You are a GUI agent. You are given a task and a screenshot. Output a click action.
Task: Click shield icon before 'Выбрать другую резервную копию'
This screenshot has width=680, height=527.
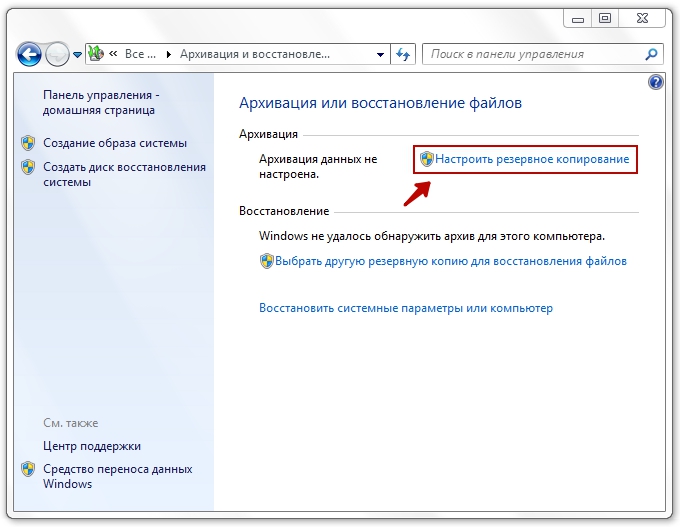267,261
